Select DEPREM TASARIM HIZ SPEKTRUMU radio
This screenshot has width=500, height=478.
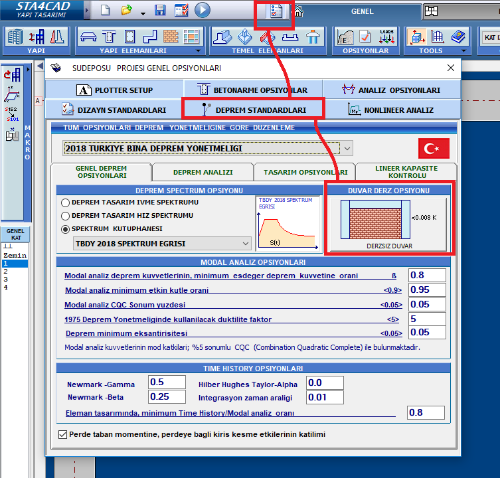click(x=65, y=216)
